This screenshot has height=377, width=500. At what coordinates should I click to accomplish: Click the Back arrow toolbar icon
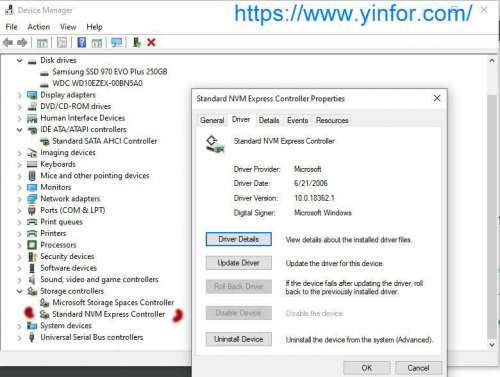8,43
